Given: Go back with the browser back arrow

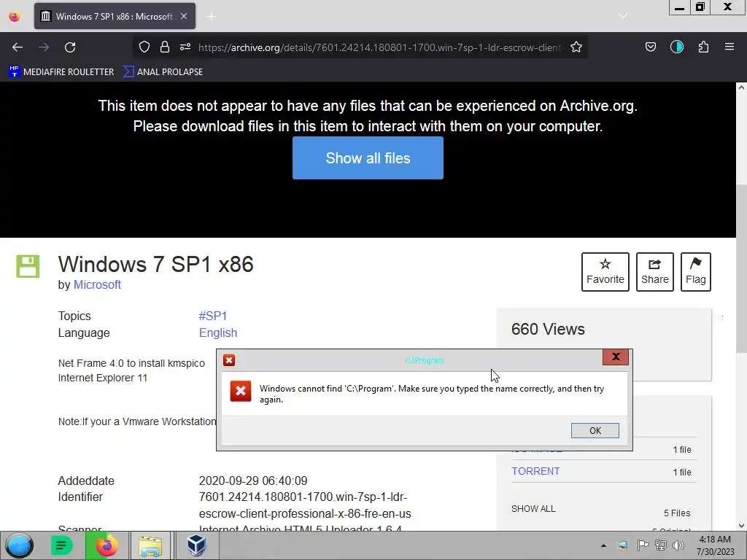Looking at the screenshot, I should click(18, 47).
